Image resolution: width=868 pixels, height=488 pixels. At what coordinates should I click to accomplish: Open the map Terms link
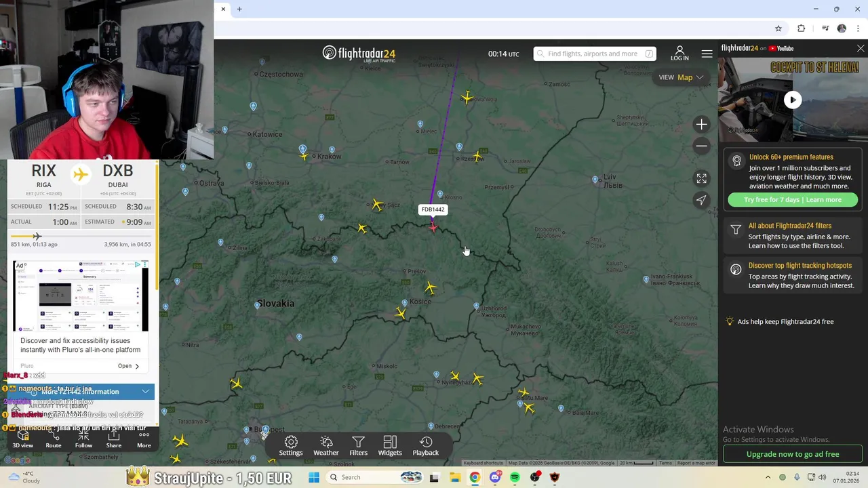pyautogui.click(x=665, y=463)
